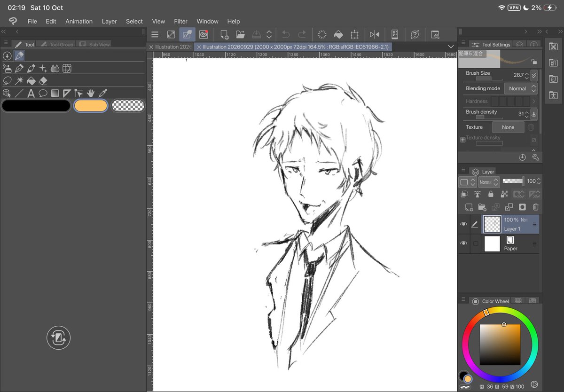Toggle Clip to layer below icon

coord(464,194)
